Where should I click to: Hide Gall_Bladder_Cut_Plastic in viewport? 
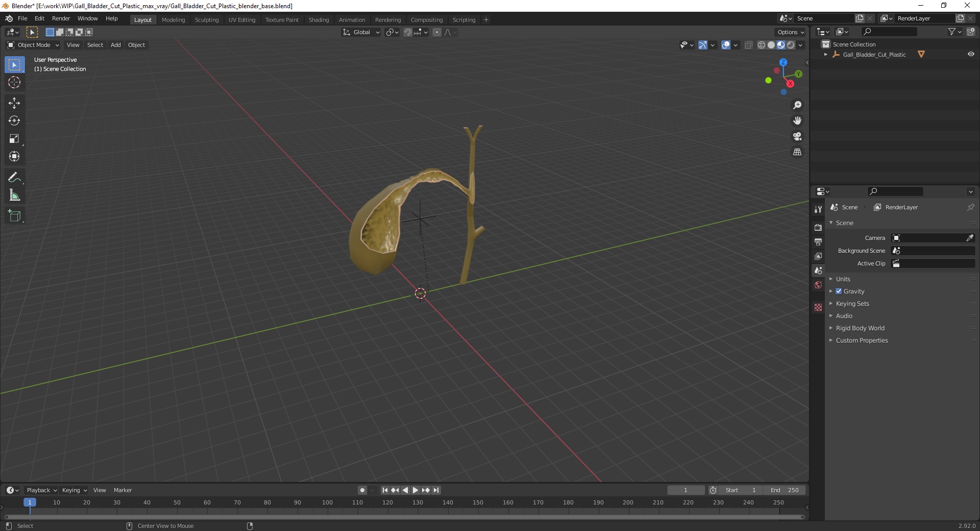pos(971,54)
